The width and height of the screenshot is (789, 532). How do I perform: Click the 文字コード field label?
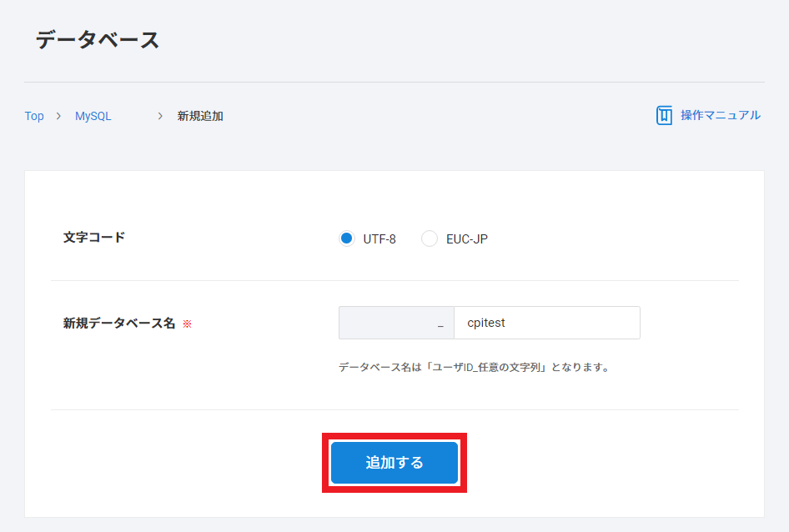point(94,237)
